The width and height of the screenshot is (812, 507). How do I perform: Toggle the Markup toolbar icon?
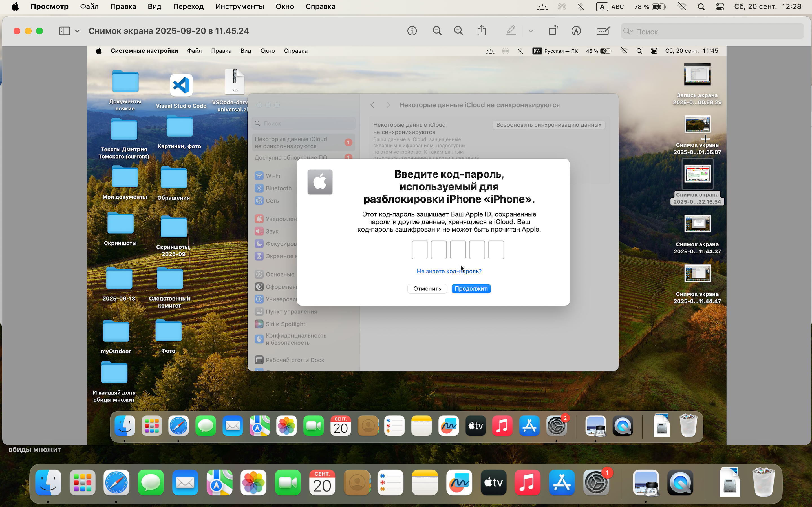coord(576,31)
